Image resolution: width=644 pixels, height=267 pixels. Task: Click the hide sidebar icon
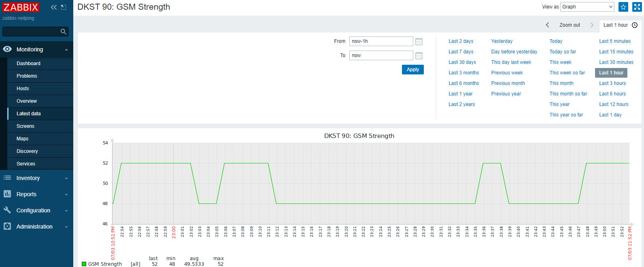pyautogui.click(x=64, y=7)
